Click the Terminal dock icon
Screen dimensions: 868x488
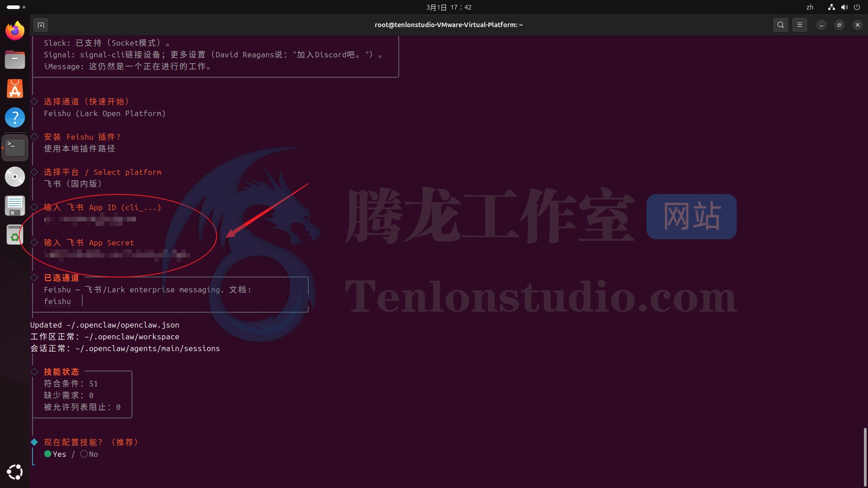15,147
